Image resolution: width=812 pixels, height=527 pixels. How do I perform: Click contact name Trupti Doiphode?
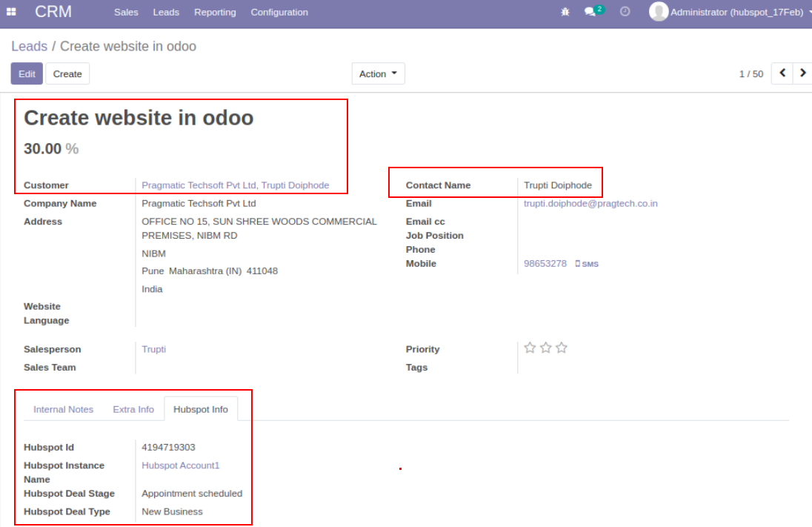[x=557, y=185]
